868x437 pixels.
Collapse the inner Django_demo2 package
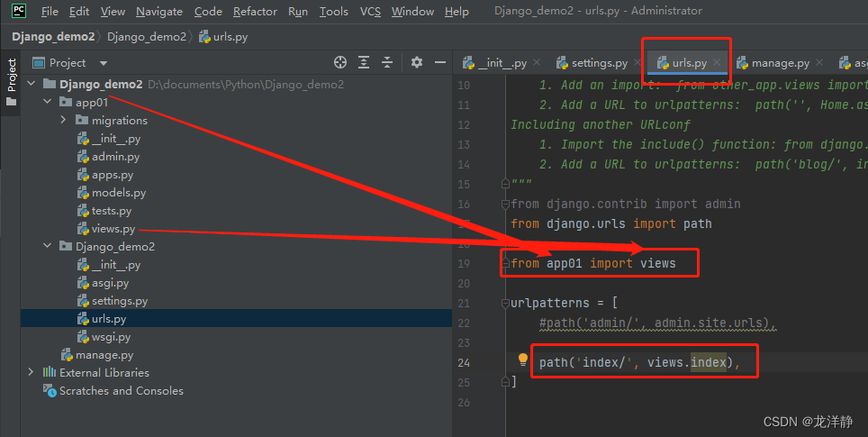tap(48, 246)
